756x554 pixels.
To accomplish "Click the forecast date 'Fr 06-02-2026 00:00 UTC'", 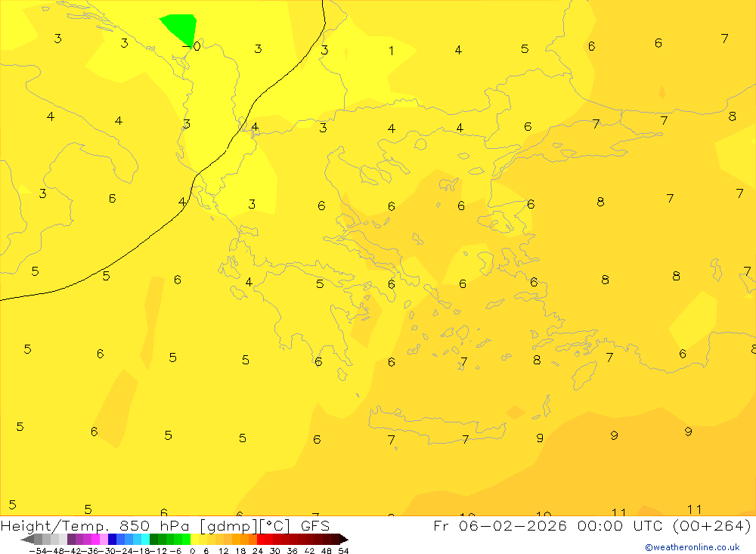I will (x=549, y=525).
